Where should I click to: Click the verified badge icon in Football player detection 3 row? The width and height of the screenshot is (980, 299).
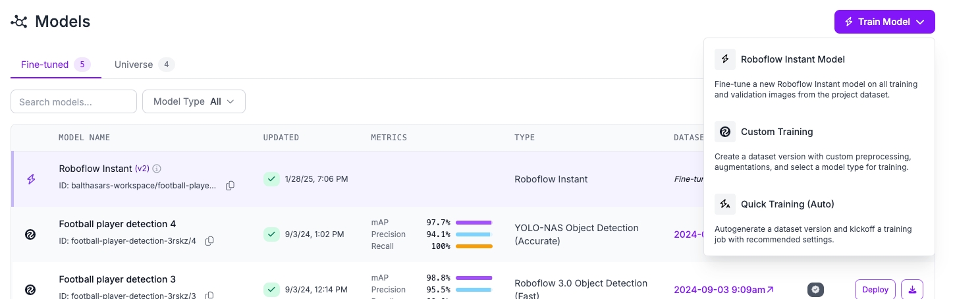pyautogui.click(x=815, y=289)
